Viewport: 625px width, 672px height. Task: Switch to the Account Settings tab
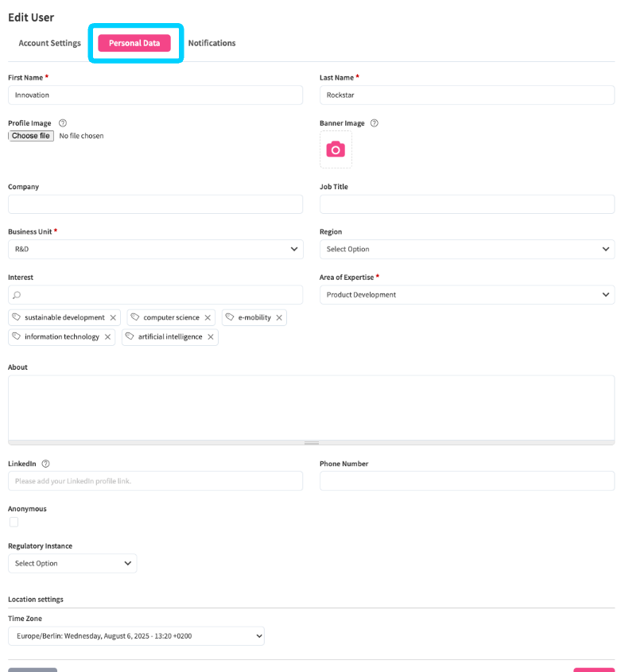49,43
